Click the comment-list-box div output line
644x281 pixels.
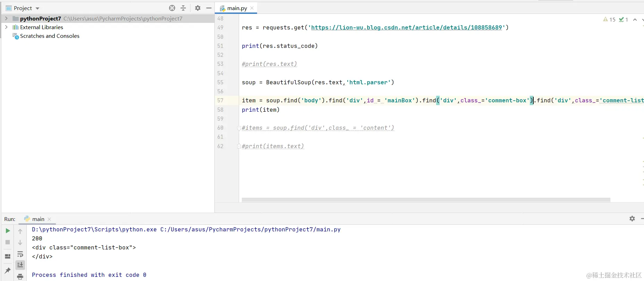tap(84, 247)
